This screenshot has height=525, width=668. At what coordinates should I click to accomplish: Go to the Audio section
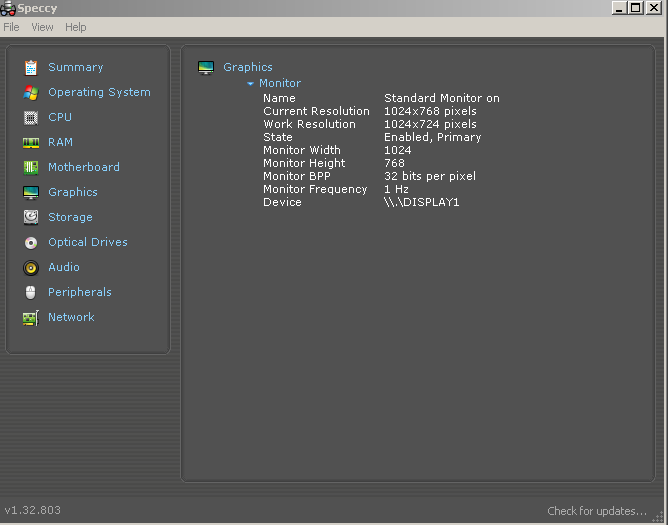pyautogui.click(x=64, y=267)
